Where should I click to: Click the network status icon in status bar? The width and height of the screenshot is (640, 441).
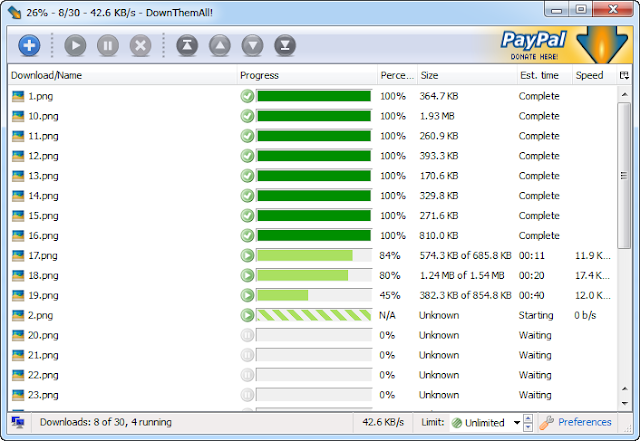[18, 422]
